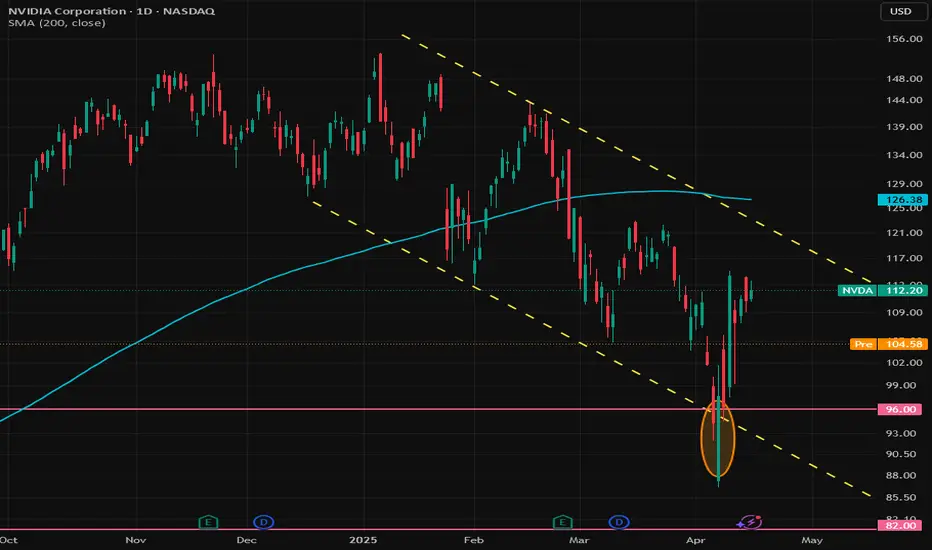
Task: Click the Apr label on time axis
Action: click(695, 540)
